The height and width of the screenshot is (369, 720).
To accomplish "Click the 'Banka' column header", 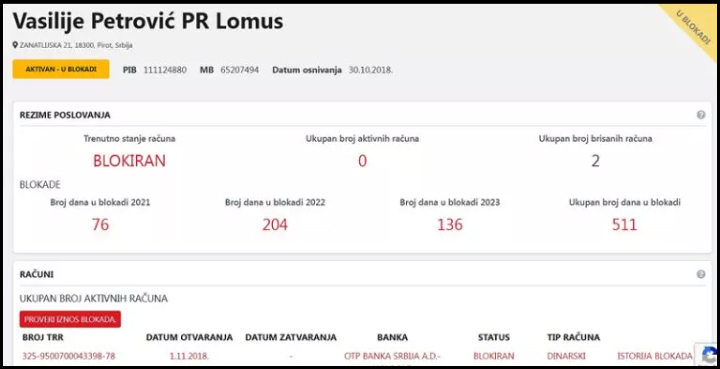I will [x=392, y=337].
